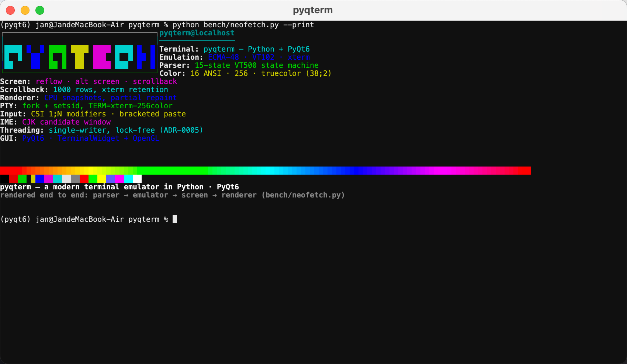
Task: Click the periwinkle light-blue ANSI swatch
Action: click(x=111, y=179)
